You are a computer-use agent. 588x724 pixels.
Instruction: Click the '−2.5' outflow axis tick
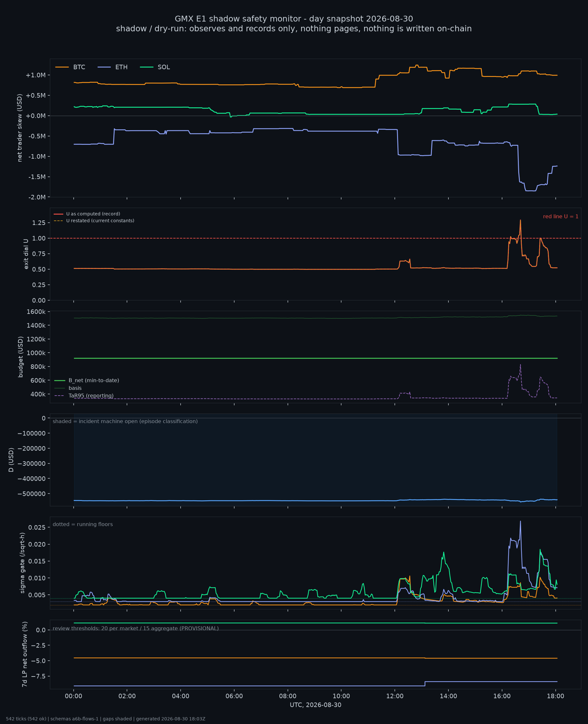38,645
